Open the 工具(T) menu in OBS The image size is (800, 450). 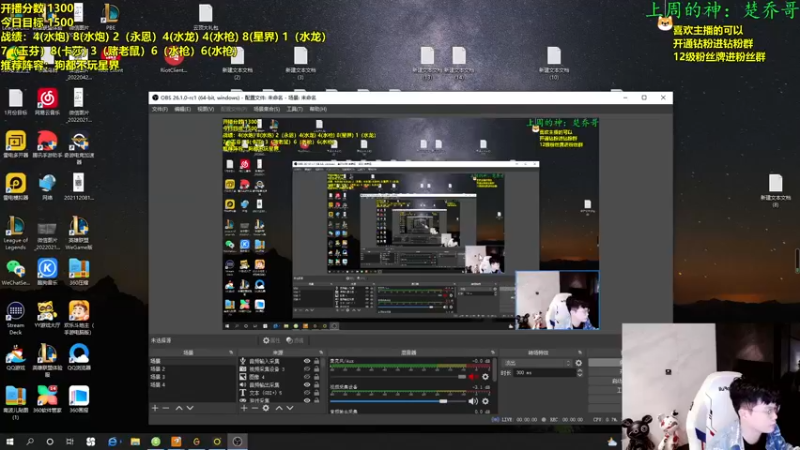(x=294, y=109)
